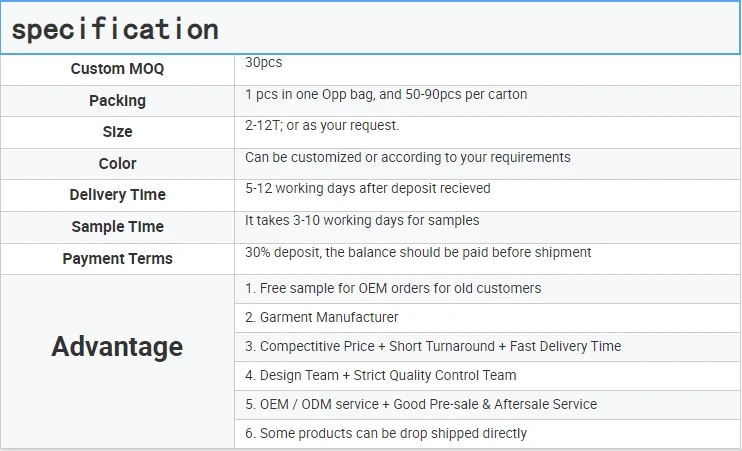
Task: Click the color customization description text
Action: point(408,157)
